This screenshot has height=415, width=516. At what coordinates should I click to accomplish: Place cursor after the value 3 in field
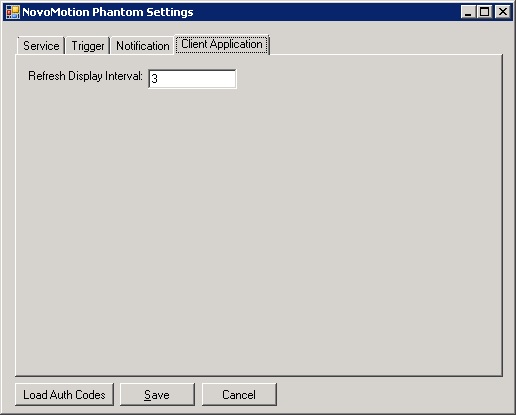coord(159,79)
